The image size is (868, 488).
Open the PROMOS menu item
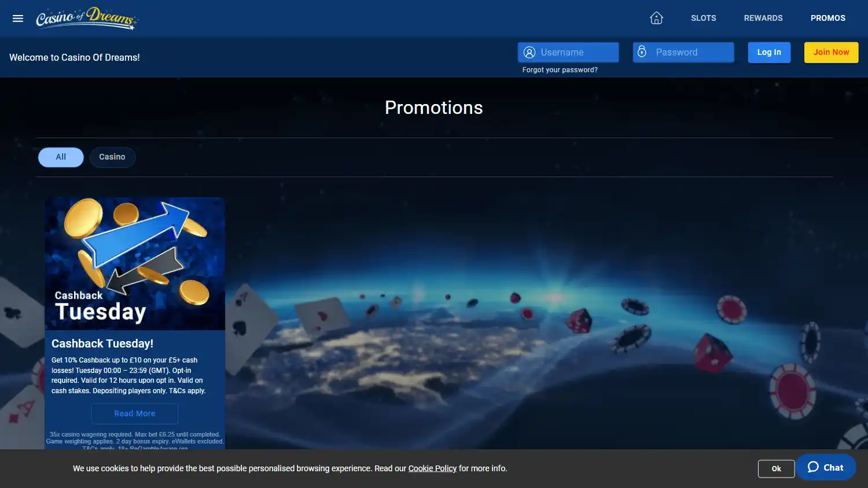click(x=828, y=18)
